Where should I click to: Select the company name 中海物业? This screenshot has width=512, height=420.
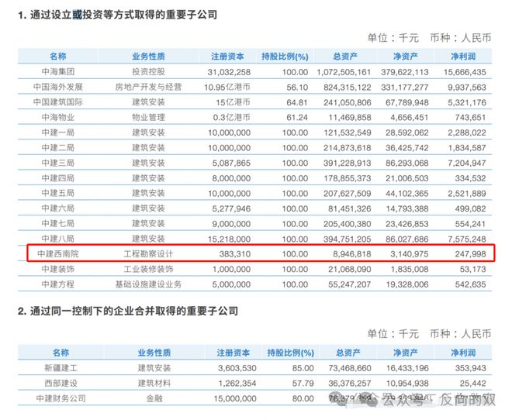[x=58, y=117]
